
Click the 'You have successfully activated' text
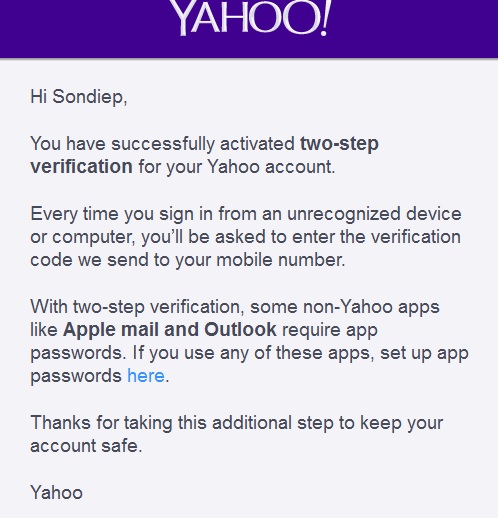[x=163, y=144]
